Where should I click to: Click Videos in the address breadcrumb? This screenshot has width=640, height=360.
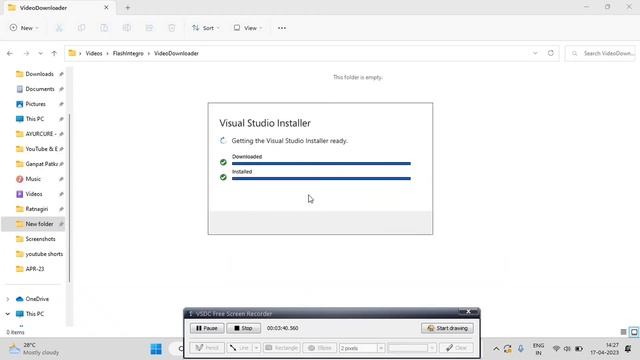(x=94, y=53)
